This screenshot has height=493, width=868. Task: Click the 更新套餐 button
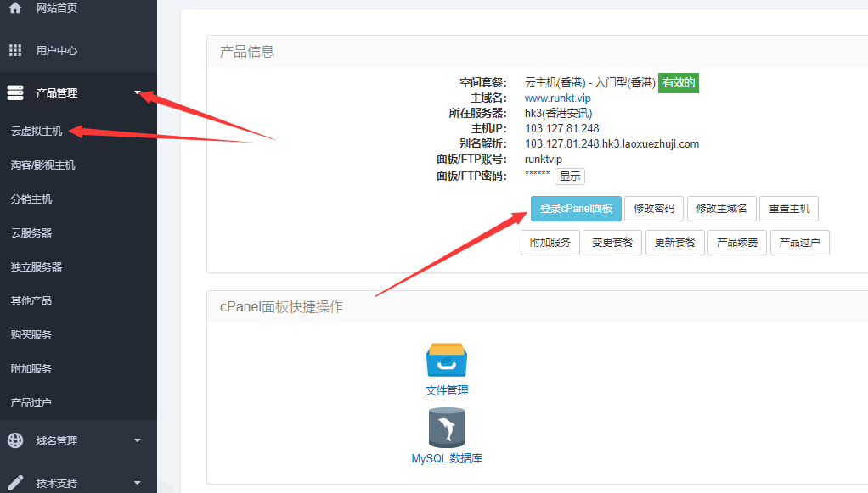pyautogui.click(x=675, y=243)
